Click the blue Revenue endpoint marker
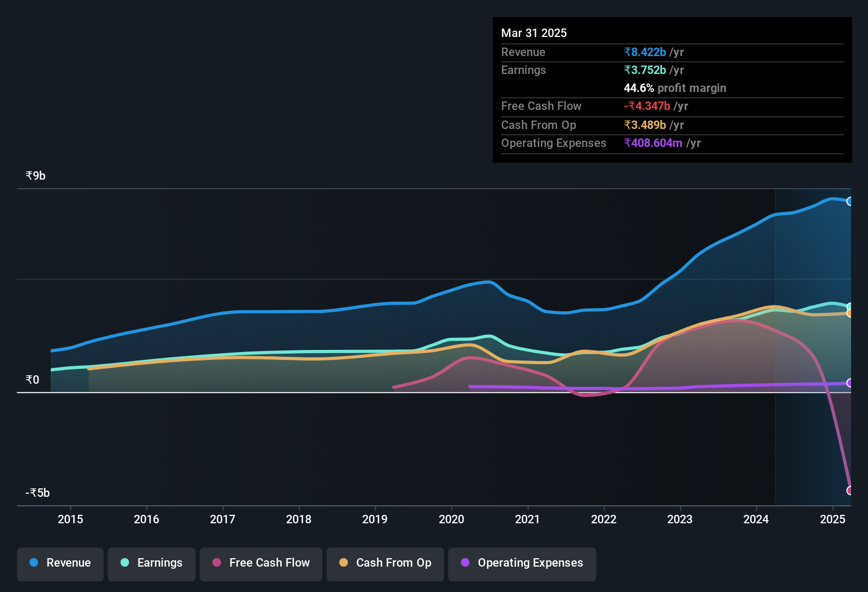Image resolution: width=868 pixels, height=592 pixels. pyautogui.click(x=850, y=201)
